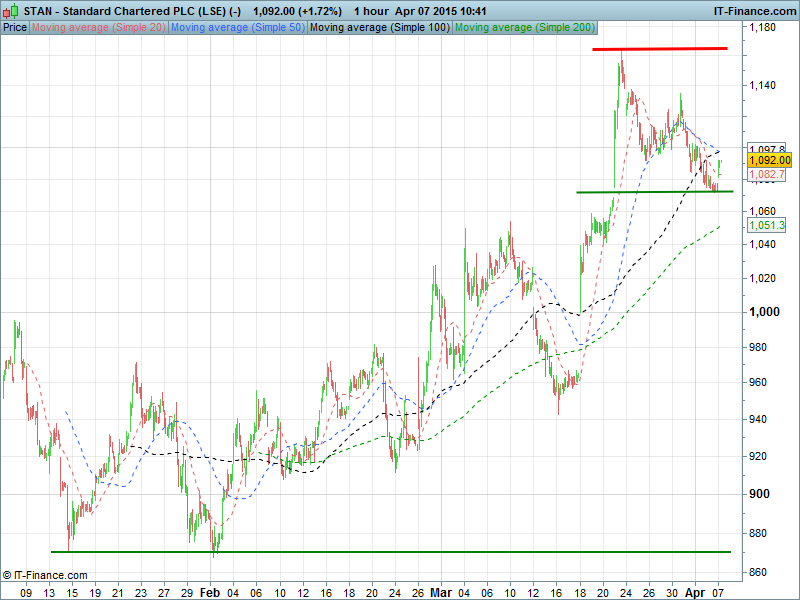800x600 pixels.
Task: Select the Moving average (Simple 20) label
Action: 98,27
